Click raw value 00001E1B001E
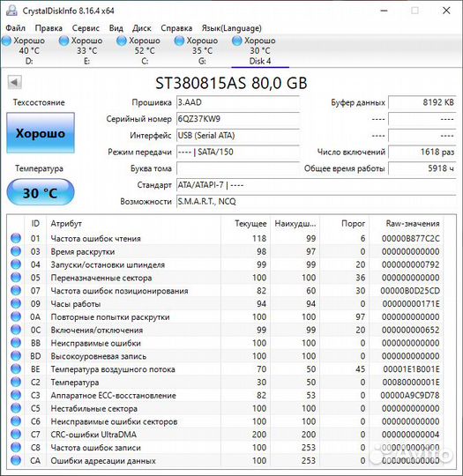This screenshot has width=463, height=476. tap(411, 368)
